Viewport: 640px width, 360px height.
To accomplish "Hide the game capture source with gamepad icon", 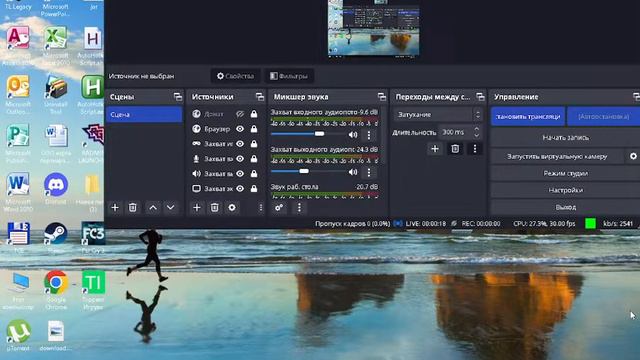I will [240, 144].
